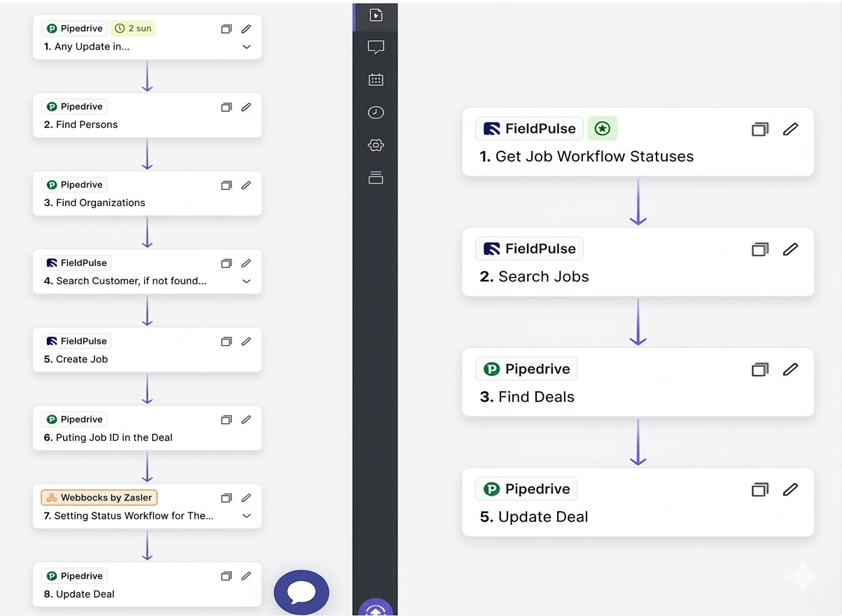Edit the Create Job step with the pencil
Viewport: 842px width, 616px height.
[x=246, y=341]
